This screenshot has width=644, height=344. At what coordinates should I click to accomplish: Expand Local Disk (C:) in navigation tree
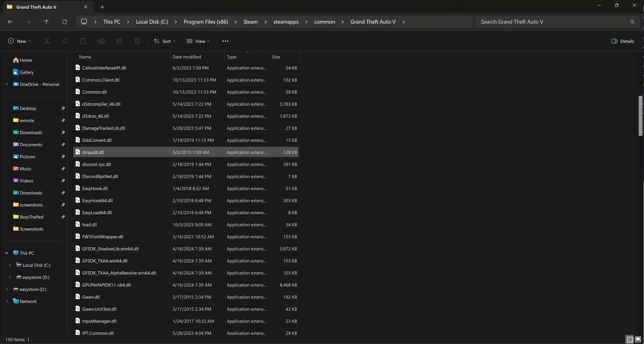10,265
